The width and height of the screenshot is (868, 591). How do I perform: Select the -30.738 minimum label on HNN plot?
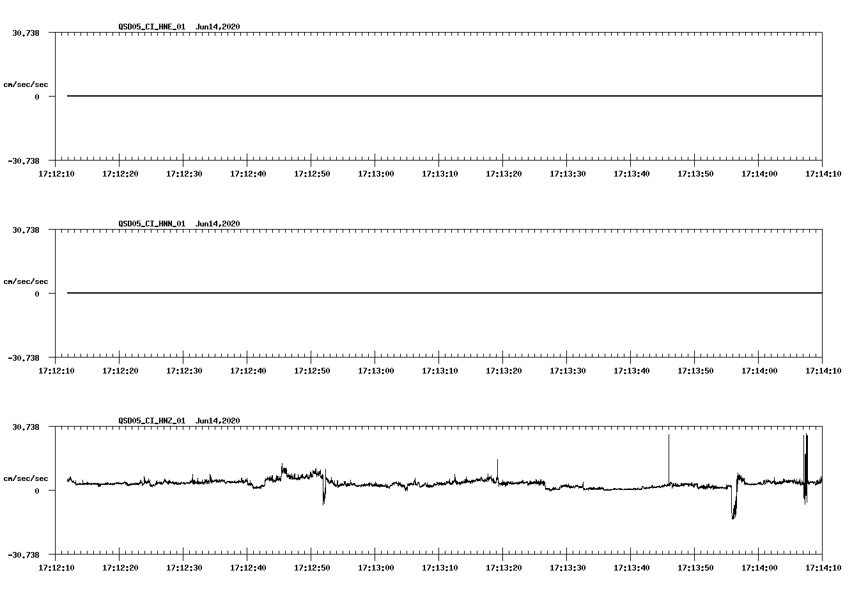tap(24, 358)
